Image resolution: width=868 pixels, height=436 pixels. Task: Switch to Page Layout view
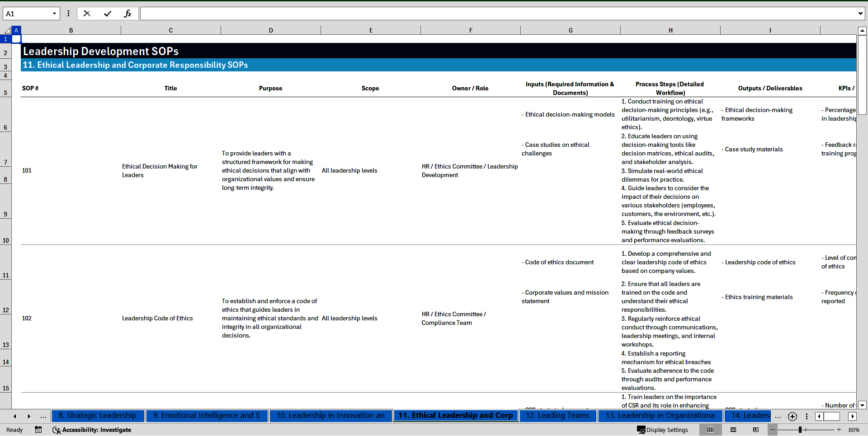tap(733, 430)
